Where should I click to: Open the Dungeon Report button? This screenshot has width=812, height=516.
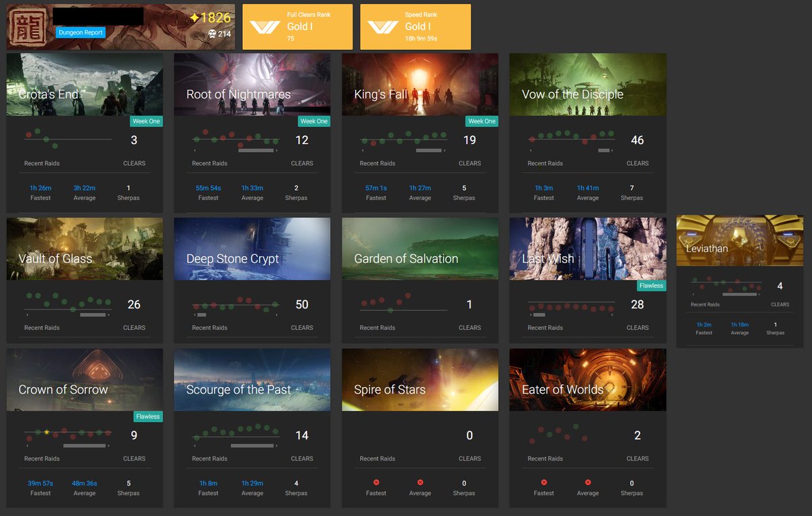click(81, 32)
